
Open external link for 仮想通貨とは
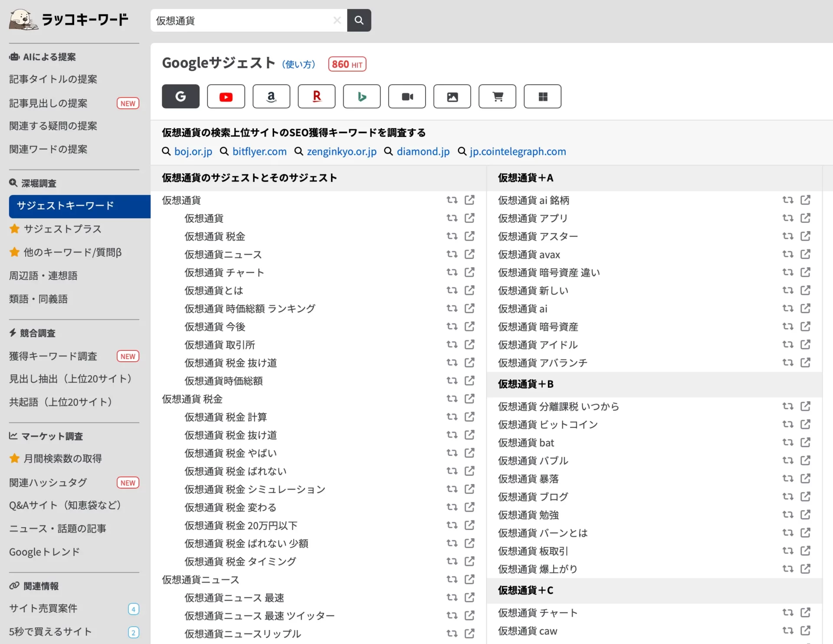(x=469, y=290)
